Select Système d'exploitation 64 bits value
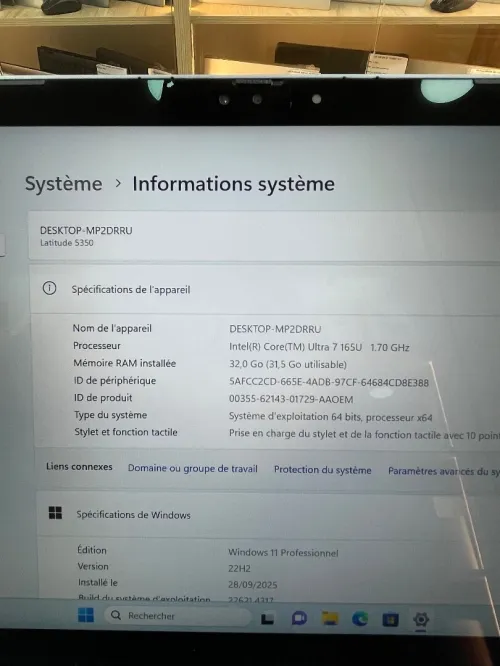Screen dimensions: 500x666 click(331, 417)
